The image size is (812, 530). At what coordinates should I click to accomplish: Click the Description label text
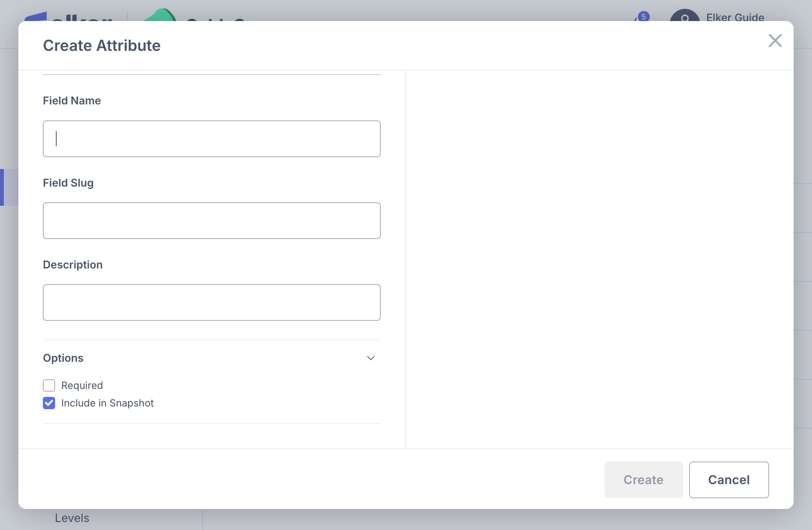tap(73, 265)
